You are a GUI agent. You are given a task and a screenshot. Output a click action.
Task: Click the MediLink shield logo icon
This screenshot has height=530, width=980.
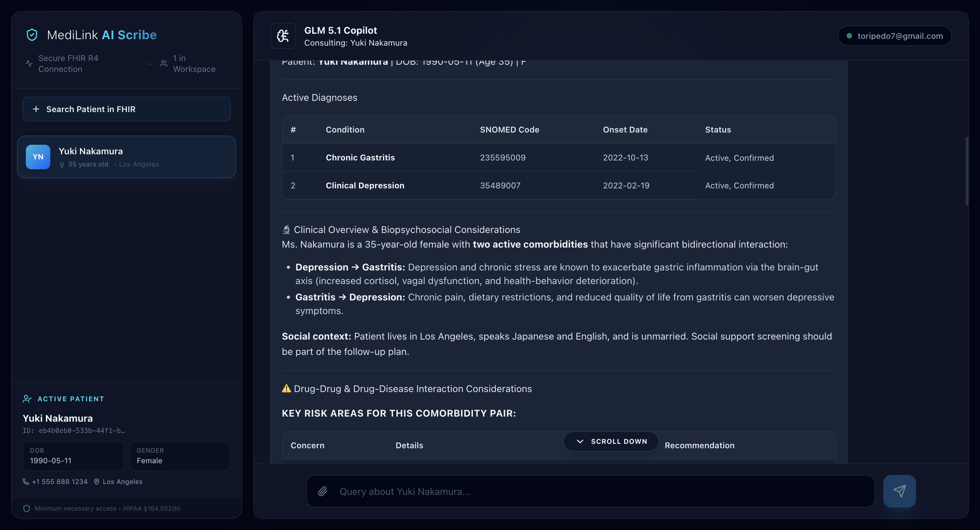pyautogui.click(x=32, y=35)
